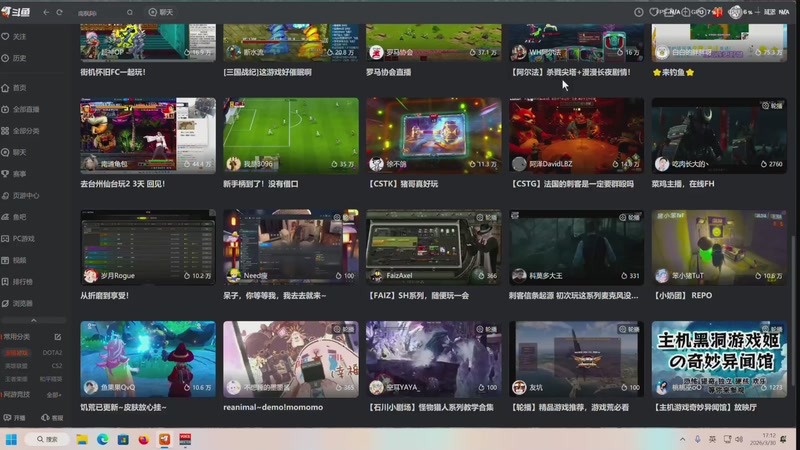This screenshot has height=450, width=800.
Task: Open the football stream thumbnail 新手柄到了
Action: (x=291, y=135)
